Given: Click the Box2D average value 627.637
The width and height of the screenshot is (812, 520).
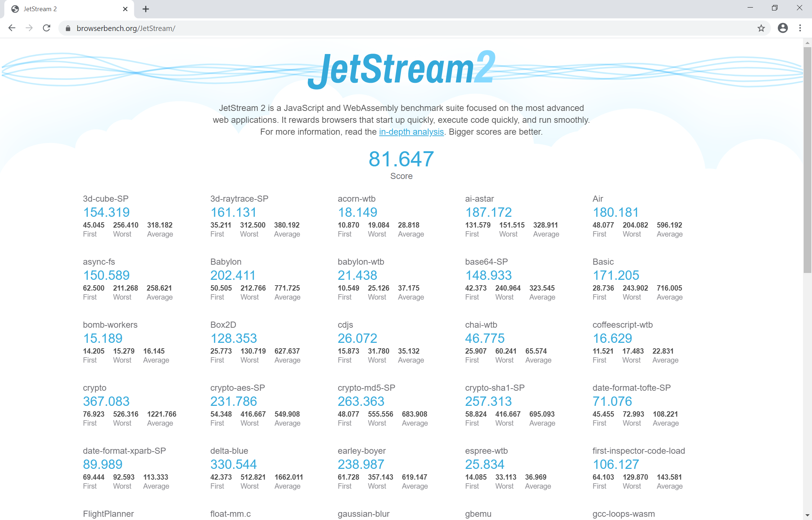Looking at the screenshot, I should (287, 351).
